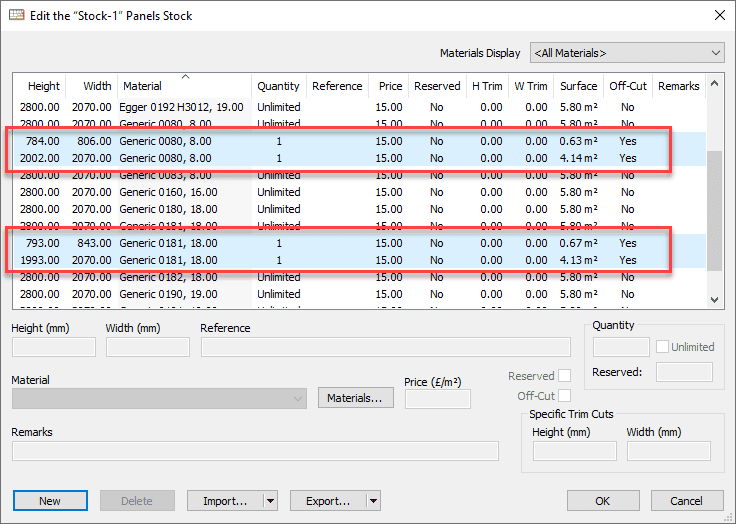Open the Materials Display dropdown
Screen dimensions: 736x524
(x=627, y=53)
